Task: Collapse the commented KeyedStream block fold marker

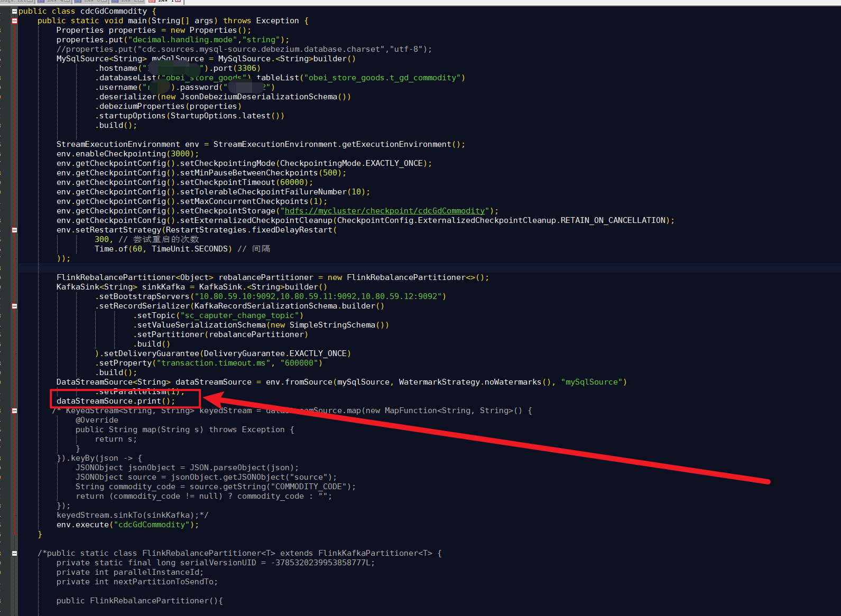Action: (x=15, y=410)
